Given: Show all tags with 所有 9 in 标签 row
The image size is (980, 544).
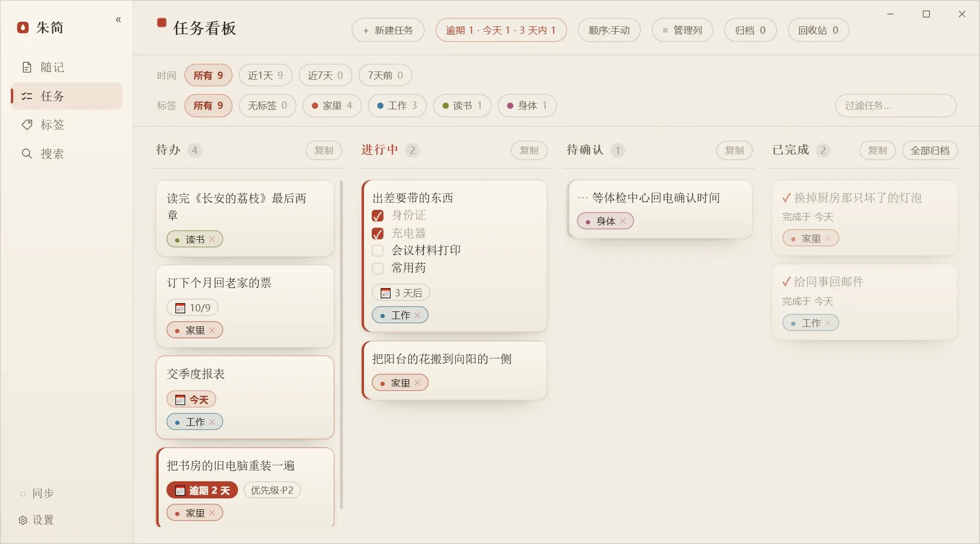Looking at the screenshot, I should [208, 106].
